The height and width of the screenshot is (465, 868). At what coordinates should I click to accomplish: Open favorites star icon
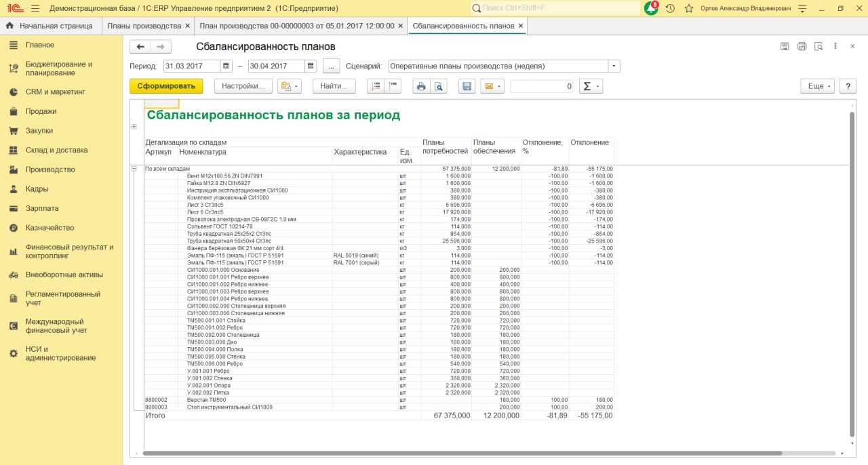[689, 8]
